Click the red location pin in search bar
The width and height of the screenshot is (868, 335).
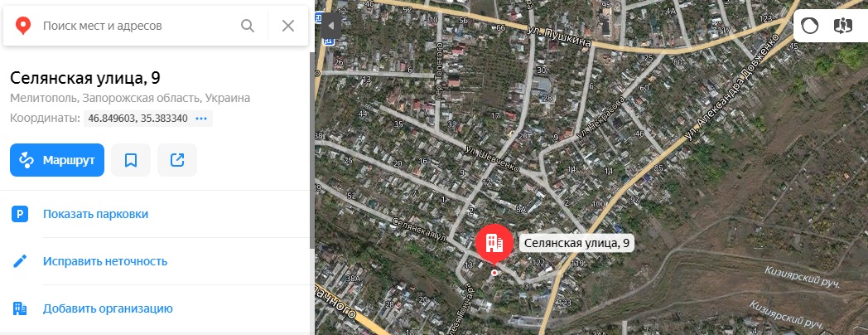click(x=22, y=26)
